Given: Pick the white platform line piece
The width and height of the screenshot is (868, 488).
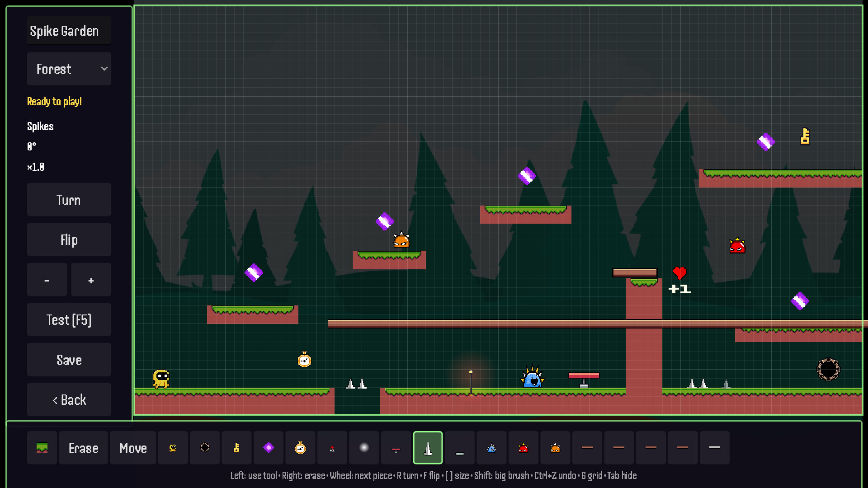Looking at the screenshot, I should point(715,448).
